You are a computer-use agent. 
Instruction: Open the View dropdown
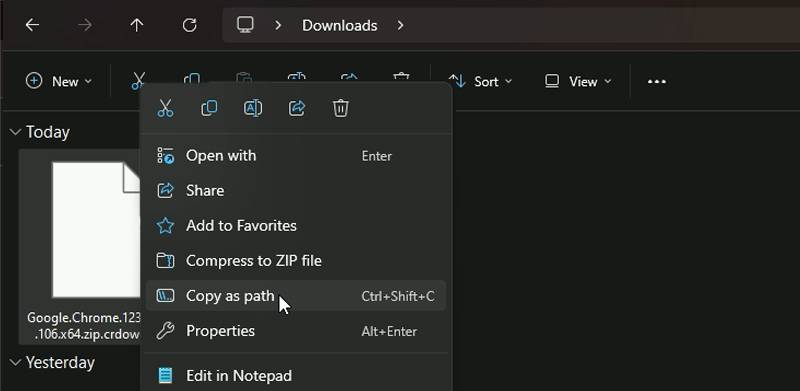(578, 81)
